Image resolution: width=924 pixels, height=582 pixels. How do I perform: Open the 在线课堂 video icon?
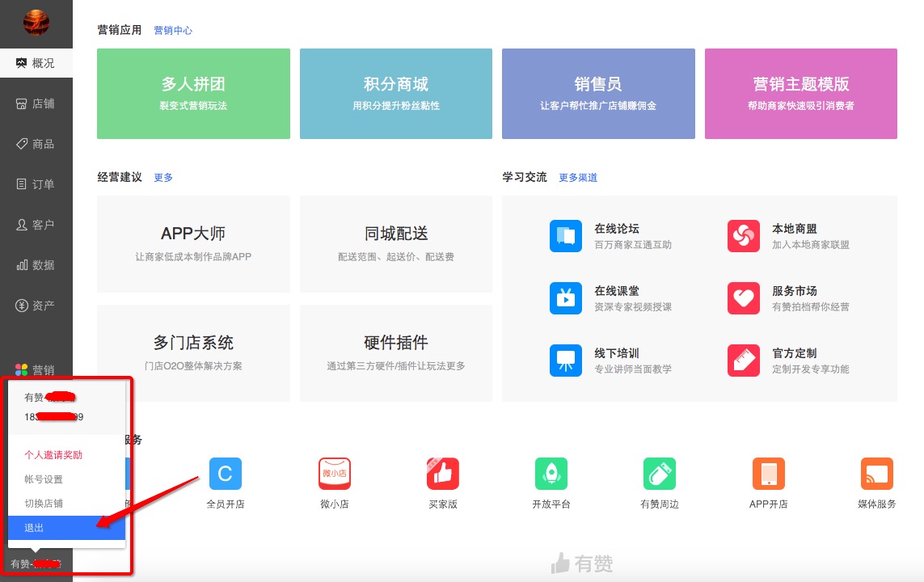coord(566,298)
